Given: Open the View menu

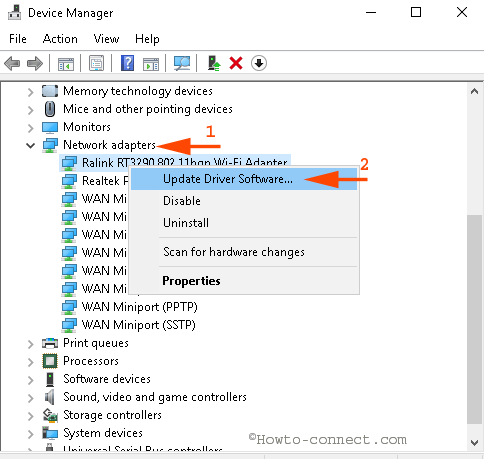Looking at the screenshot, I should tap(106, 39).
